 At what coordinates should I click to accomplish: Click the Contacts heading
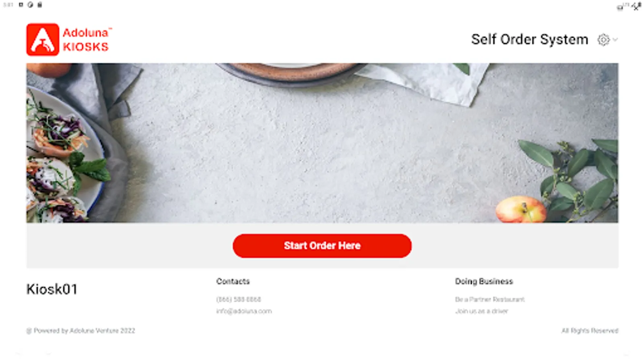233,281
